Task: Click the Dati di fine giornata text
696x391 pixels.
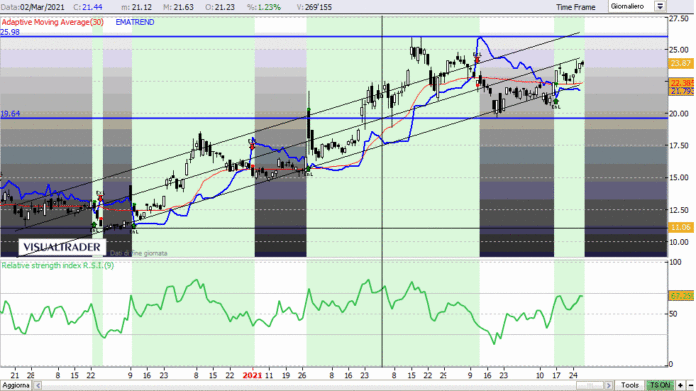Action: pos(138,253)
